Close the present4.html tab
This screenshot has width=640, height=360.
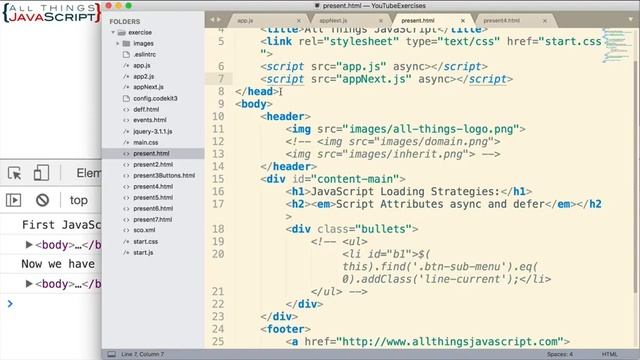(x=545, y=20)
